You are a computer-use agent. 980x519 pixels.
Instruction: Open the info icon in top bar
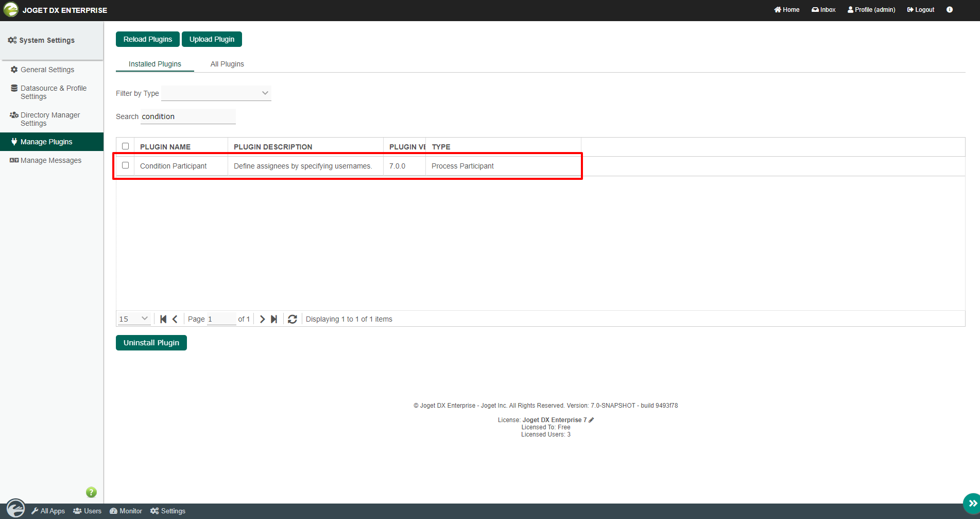point(950,10)
